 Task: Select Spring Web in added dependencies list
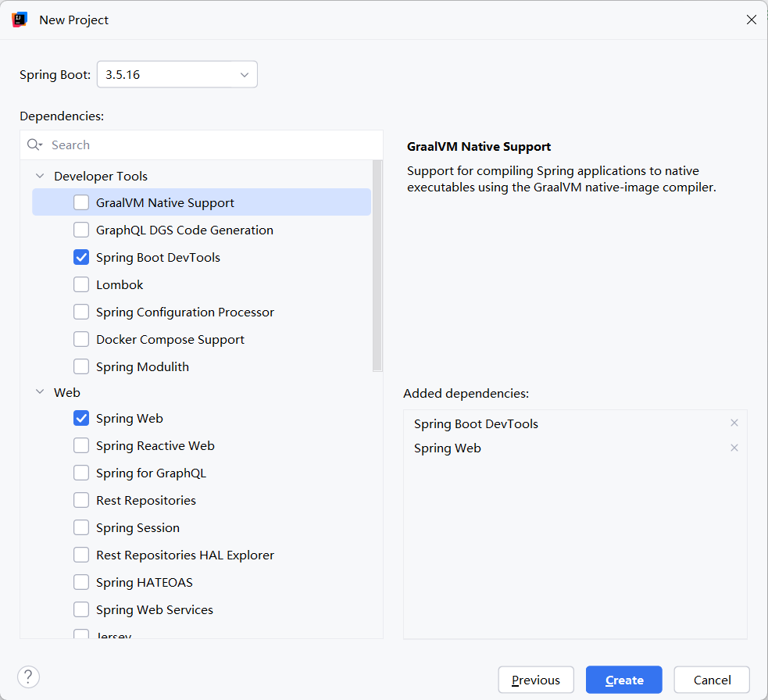[447, 448]
